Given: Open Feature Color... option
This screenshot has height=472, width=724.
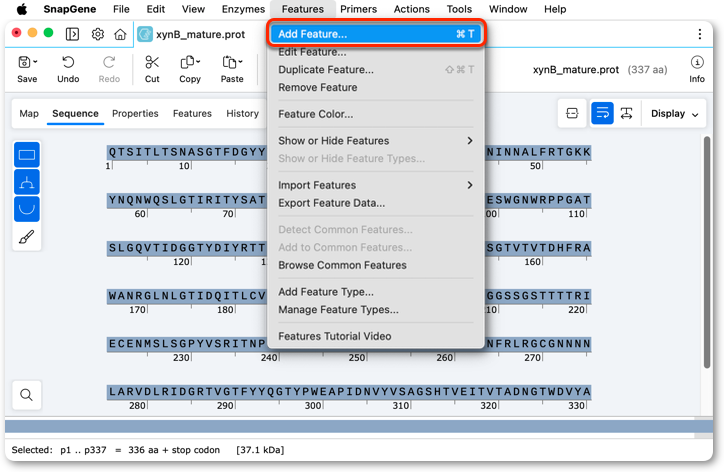Looking at the screenshot, I should tap(376, 114).
